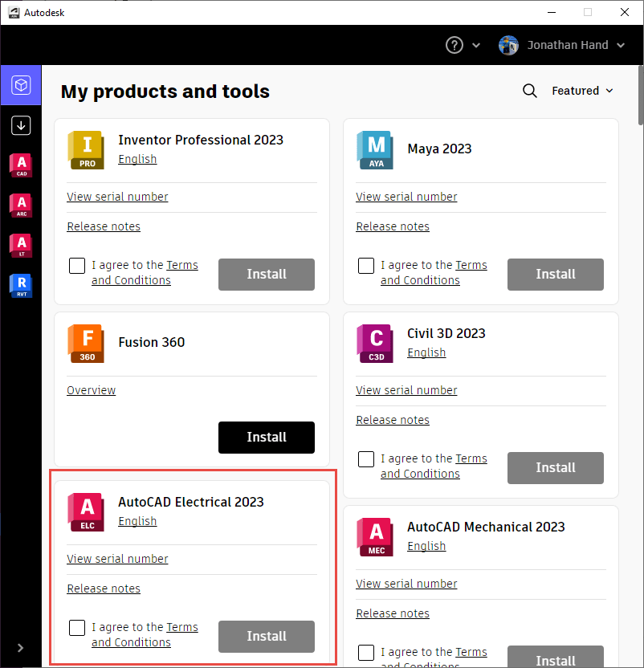Viewport: 644px width, 668px height.
Task: Open the Featured sort dropdown
Action: [x=582, y=91]
